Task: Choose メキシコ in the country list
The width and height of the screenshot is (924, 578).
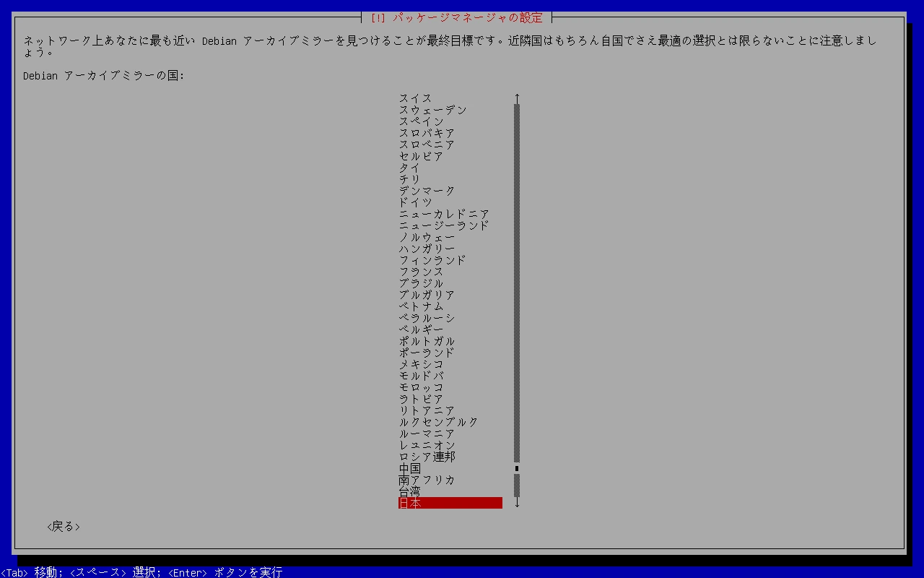Action: click(421, 364)
